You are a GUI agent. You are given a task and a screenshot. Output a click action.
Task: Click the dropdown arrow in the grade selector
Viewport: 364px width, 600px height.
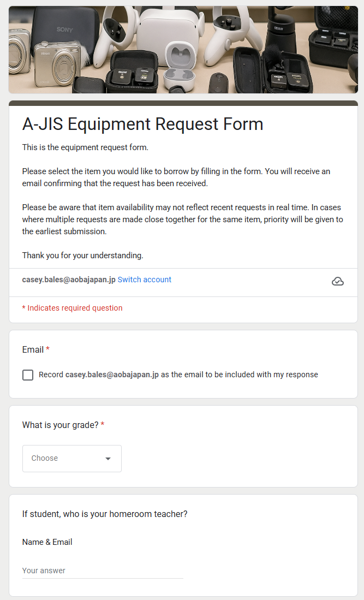(x=108, y=459)
